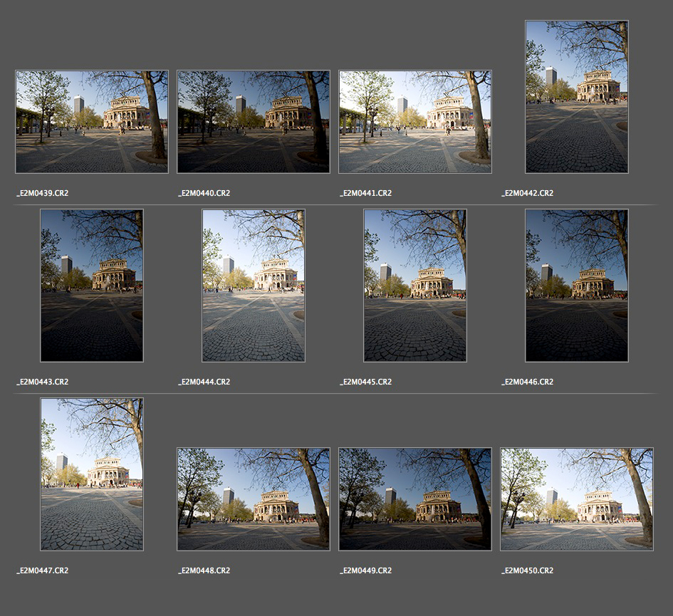Click the filename label _E2M0439.CR2
The width and height of the screenshot is (673, 616).
click(43, 193)
